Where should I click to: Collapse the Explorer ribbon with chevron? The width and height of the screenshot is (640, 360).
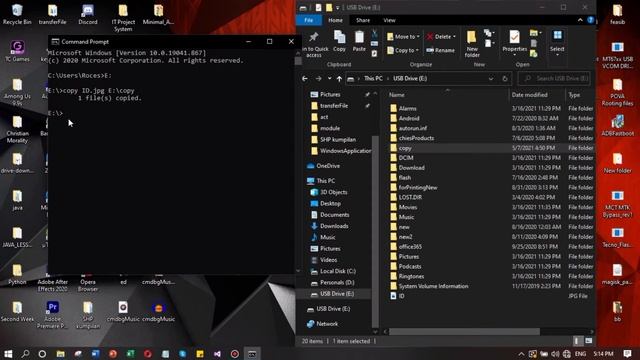point(580,20)
